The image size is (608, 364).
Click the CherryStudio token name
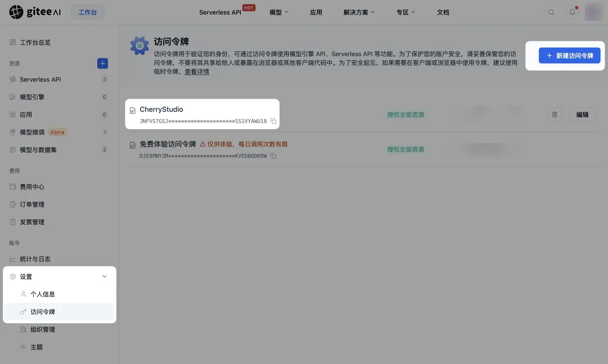(161, 109)
